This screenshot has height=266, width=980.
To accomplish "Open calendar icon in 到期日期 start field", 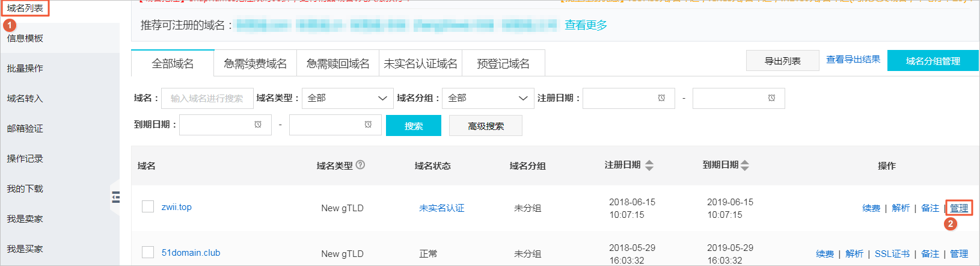I will click(257, 125).
